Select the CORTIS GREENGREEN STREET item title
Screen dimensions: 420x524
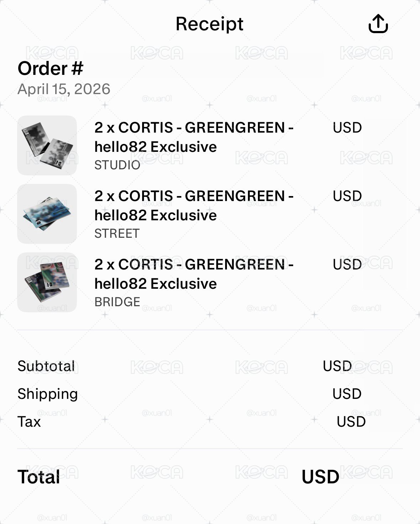(194, 206)
